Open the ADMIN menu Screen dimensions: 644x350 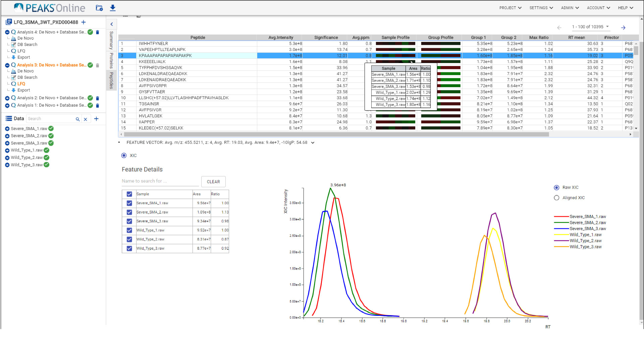[570, 8]
